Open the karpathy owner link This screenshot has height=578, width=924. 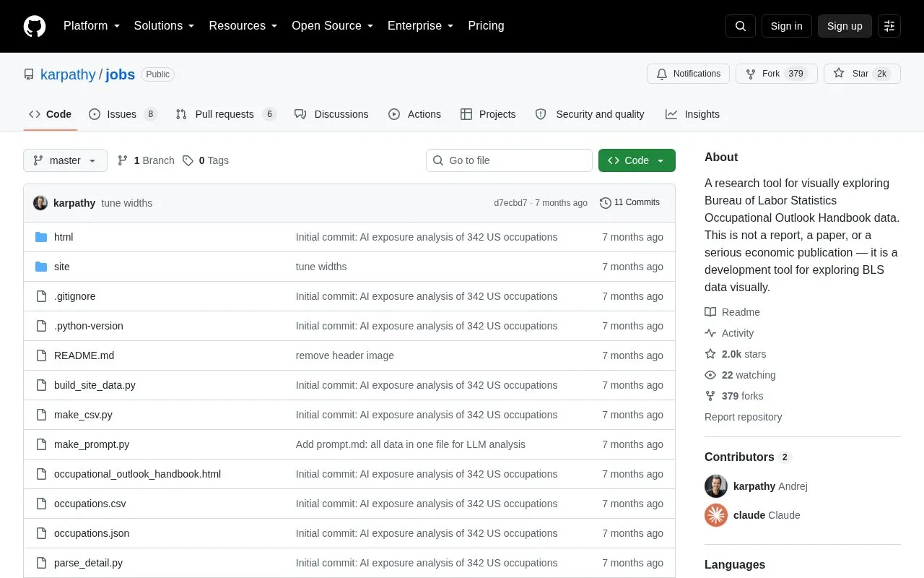(x=68, y=74)
